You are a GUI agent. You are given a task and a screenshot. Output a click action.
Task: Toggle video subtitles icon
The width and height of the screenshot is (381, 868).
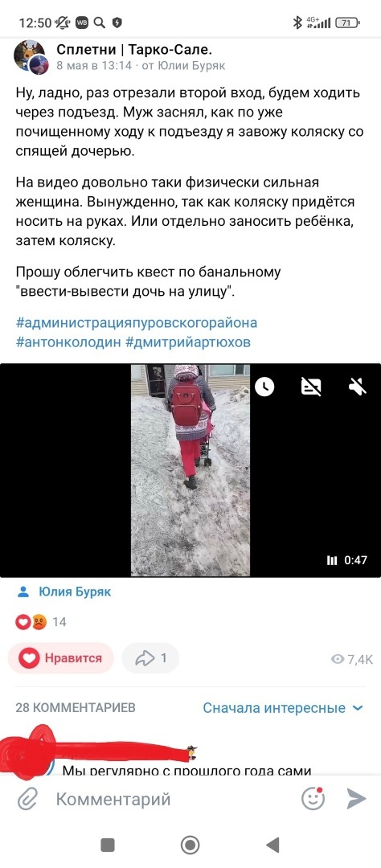(x=311, y=387)
